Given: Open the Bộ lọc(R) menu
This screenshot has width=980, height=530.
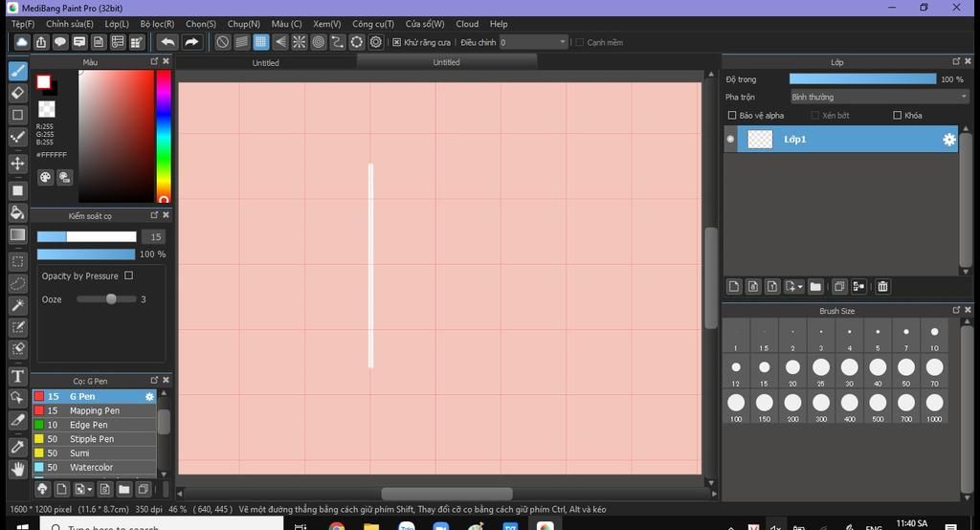Looking at the screenshot, I should coord(157,24).
